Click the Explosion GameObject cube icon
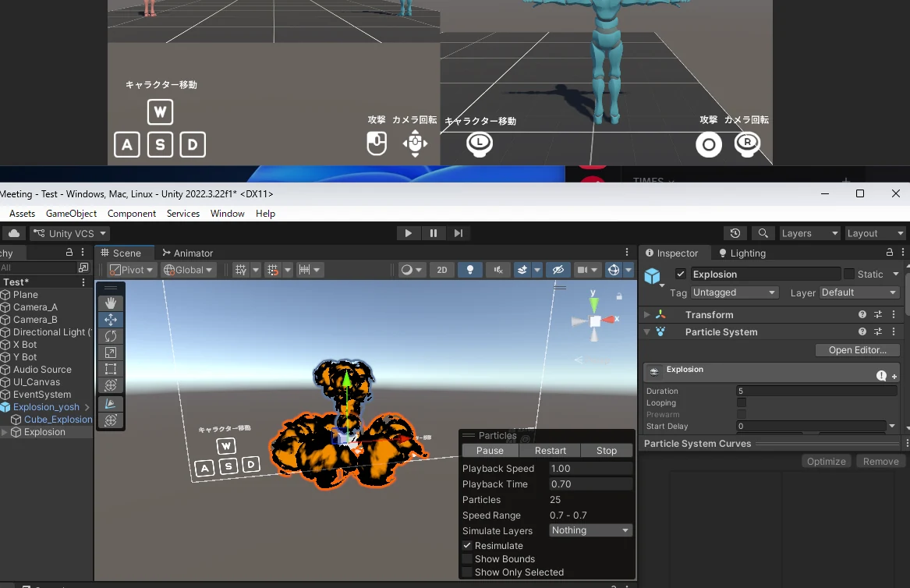The width and height of the screenshot is (910, 588). tap(653, 276)
